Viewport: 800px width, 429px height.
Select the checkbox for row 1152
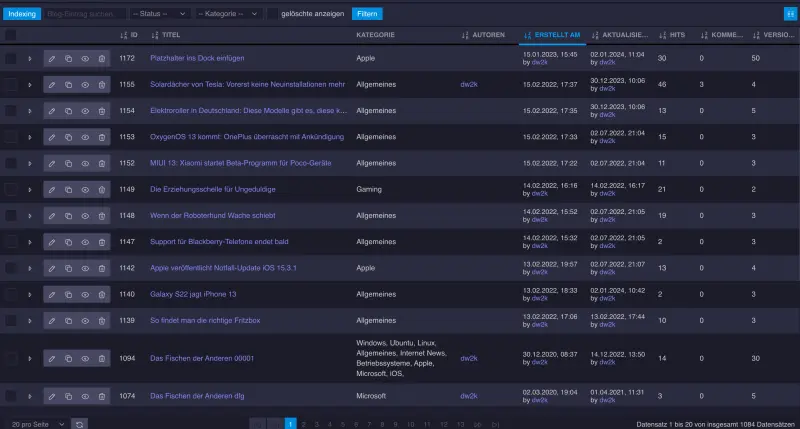10,163
